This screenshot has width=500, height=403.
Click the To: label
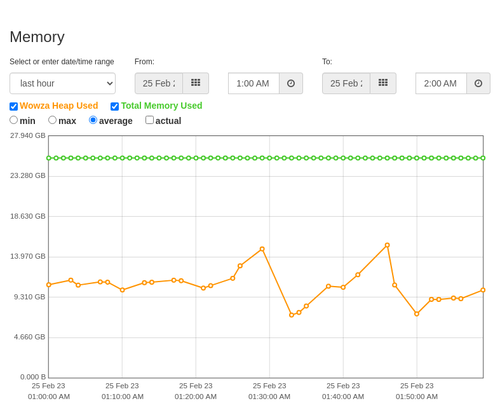[x=327, y=62]
